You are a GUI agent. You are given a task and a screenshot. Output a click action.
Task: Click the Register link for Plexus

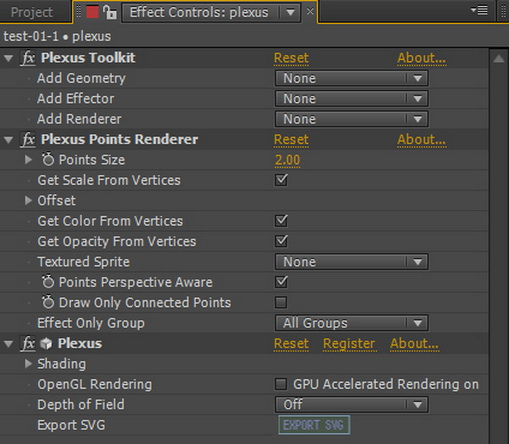349,344
